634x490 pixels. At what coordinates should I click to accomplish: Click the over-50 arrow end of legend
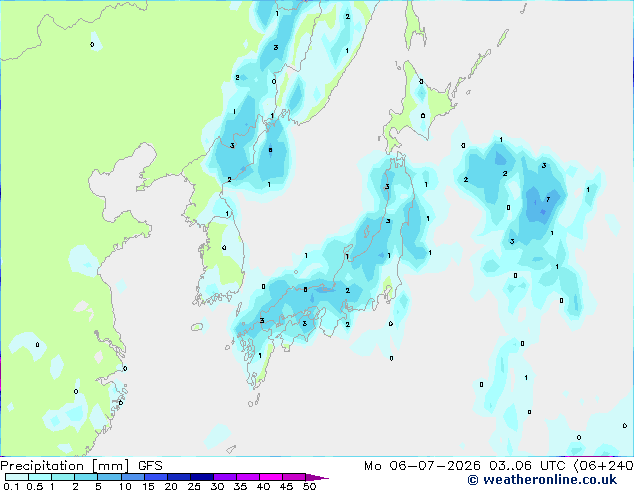pos(317,477)
